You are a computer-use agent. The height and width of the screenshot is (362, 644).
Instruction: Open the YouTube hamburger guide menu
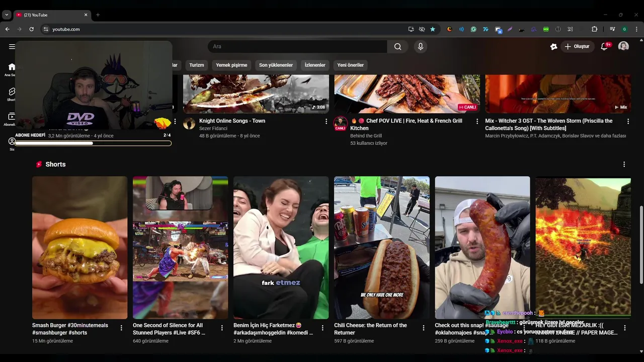click(x=12, y=46)
